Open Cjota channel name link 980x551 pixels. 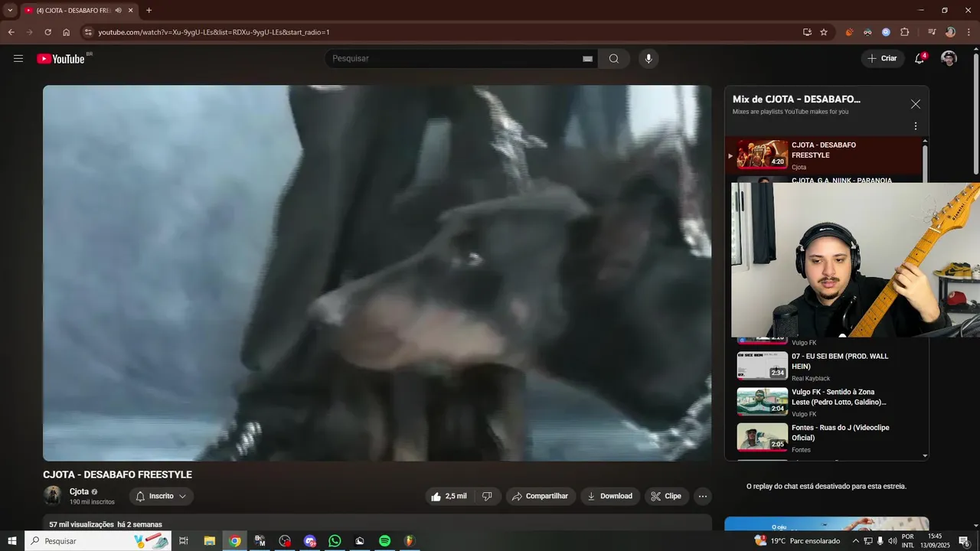(79, 492)
